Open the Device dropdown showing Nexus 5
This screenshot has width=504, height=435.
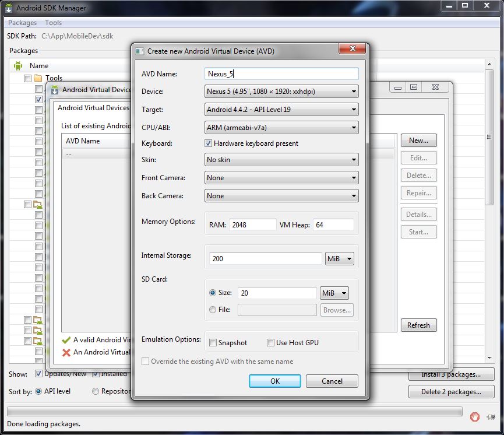point(281,92)
